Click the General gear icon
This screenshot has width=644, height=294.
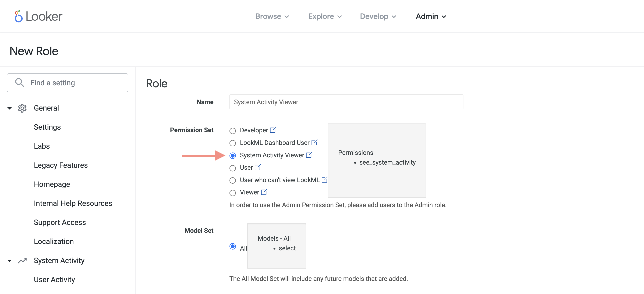(x=22, y=108)
